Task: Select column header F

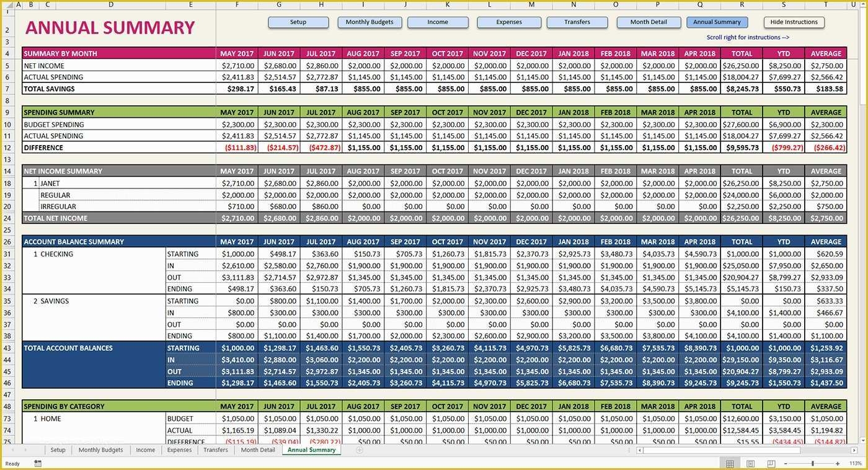Action: pos(237,4)
